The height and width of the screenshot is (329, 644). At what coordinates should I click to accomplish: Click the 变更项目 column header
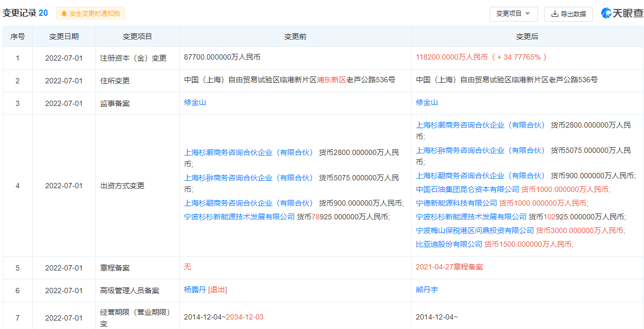137,36
